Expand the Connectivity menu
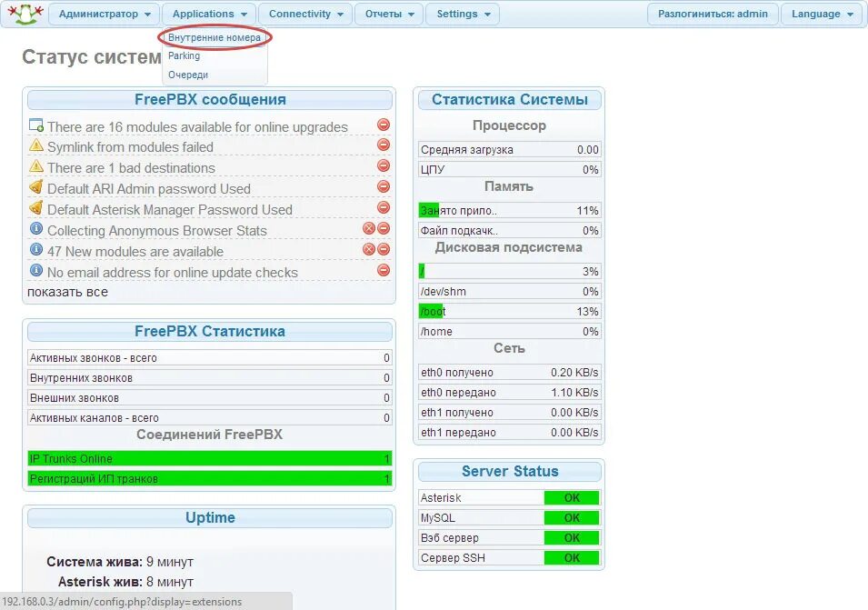This screenshot has height=610, width=868. pos(305,14)
